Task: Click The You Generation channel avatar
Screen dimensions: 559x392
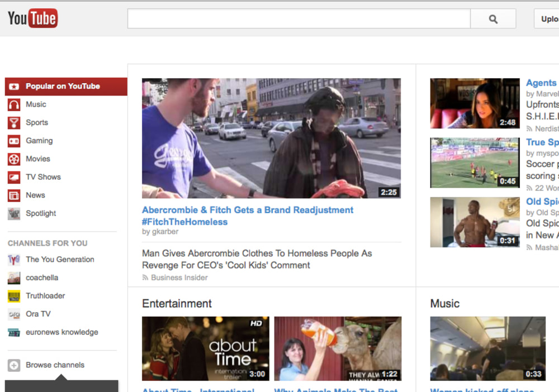Action: pos(14,260)
